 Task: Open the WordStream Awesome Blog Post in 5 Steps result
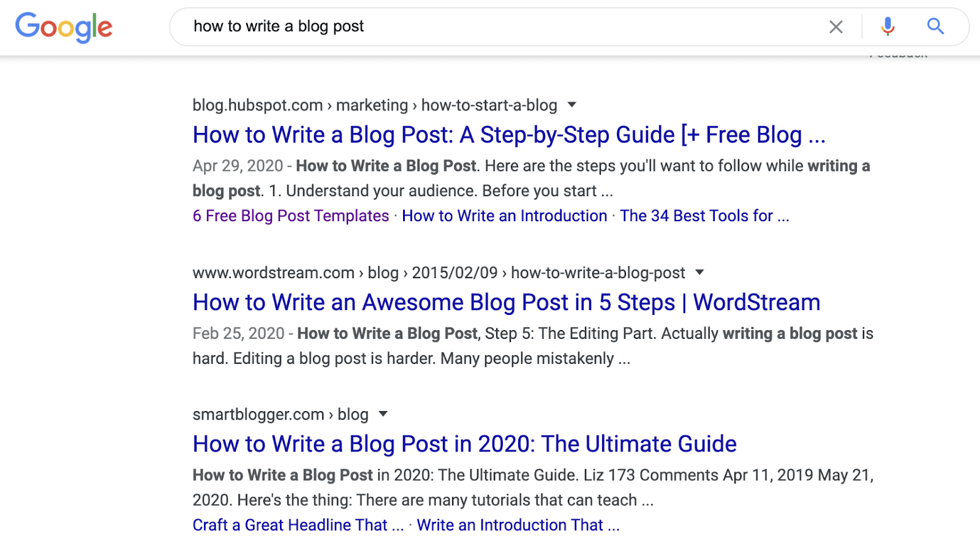[x=506, y=303]
